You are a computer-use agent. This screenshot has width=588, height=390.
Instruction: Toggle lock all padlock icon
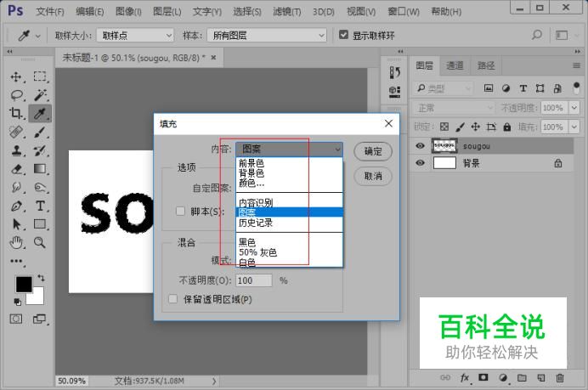(x=507, y=127)
